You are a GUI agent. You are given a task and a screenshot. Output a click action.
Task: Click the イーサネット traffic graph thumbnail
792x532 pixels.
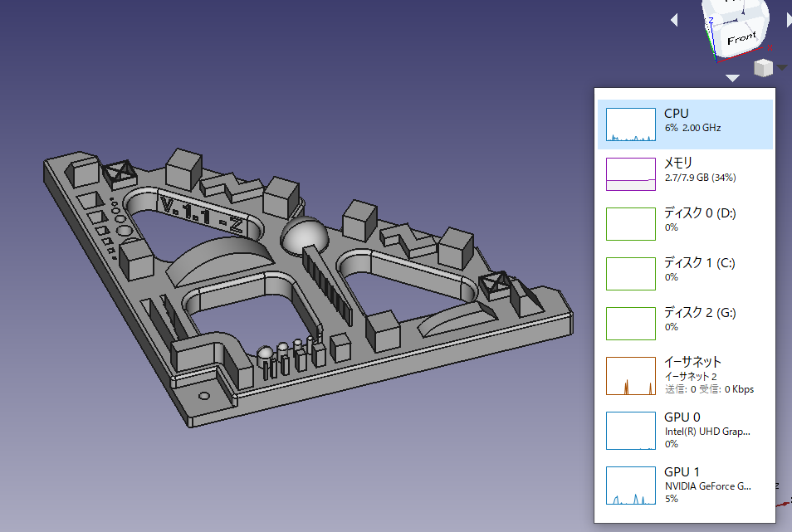pyautogui.click(x=630, y=375)
